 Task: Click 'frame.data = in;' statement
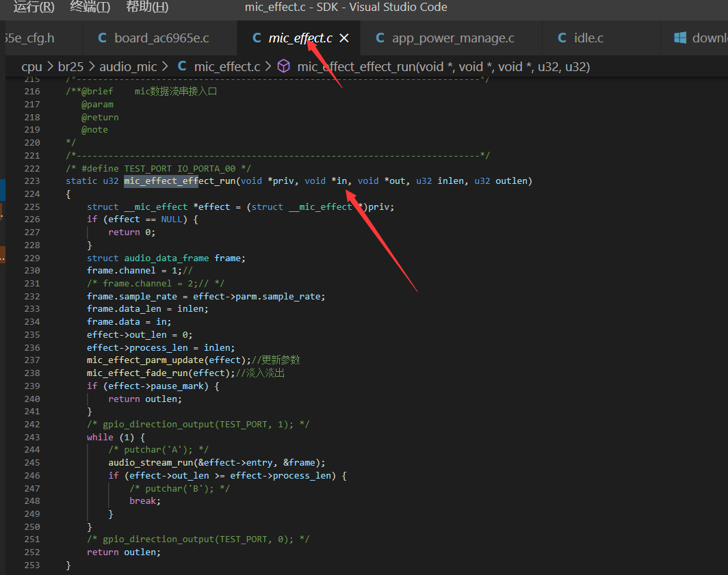(129, 321)
